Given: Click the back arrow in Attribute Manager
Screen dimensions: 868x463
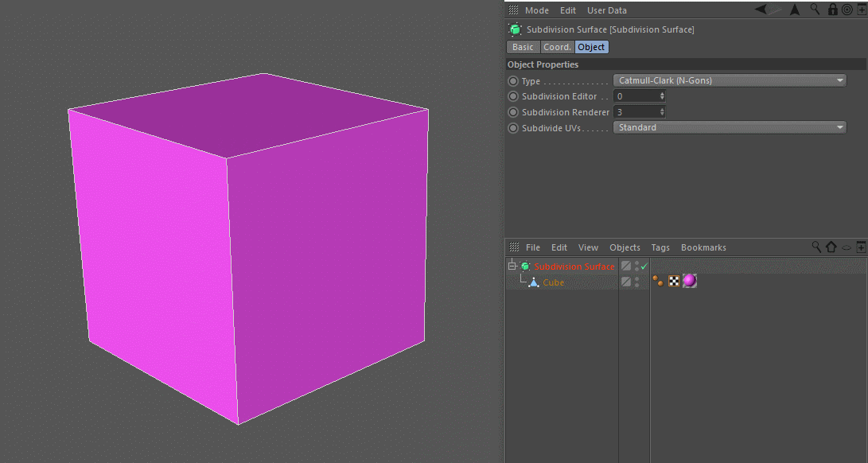Looking at the screenshot, I should (x=761, y=10).
